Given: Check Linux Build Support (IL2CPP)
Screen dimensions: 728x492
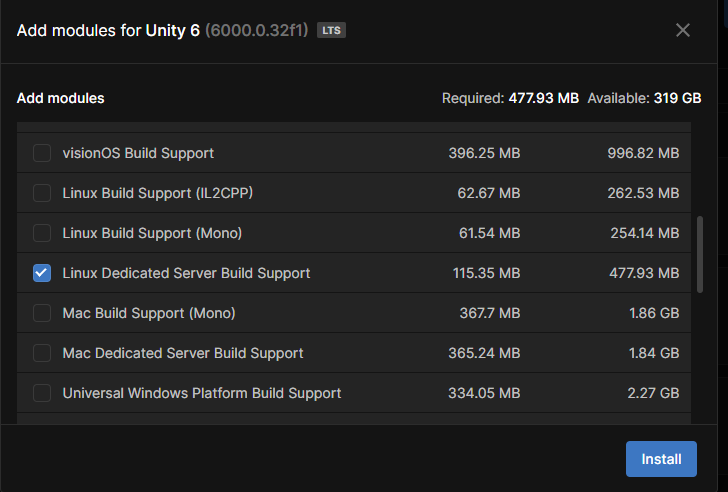Looking at the screenshot, I should [x=42, y=193].
